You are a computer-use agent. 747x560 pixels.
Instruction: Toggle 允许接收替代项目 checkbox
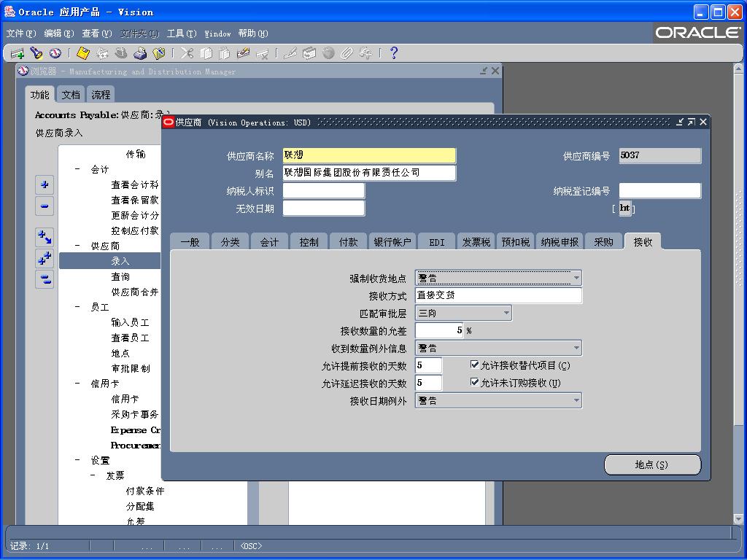pos(474,365)
